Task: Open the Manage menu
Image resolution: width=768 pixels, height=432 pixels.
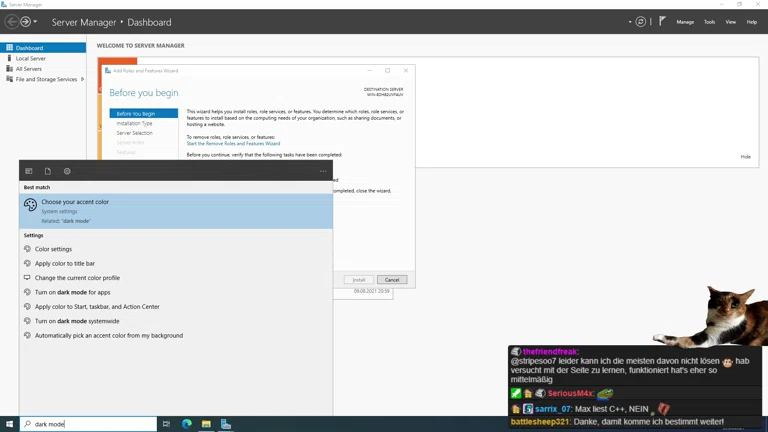Action: pyautogui.click(x=685, y=22)
